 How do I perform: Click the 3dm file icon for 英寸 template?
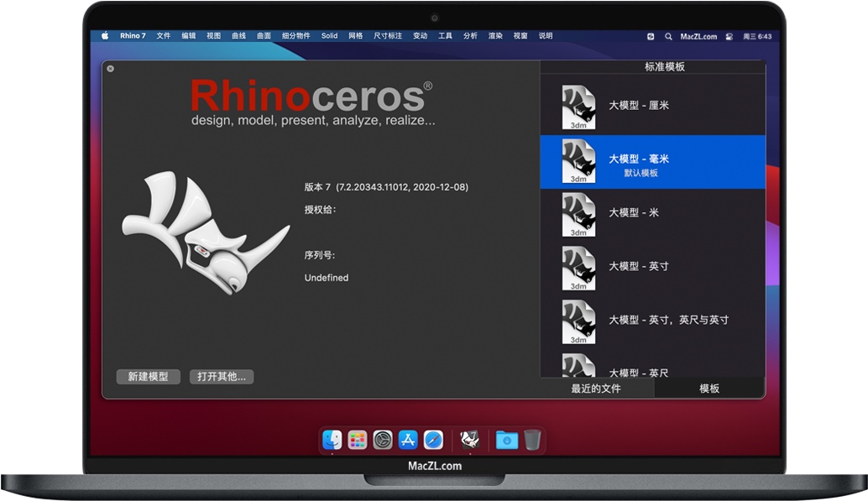pos(579,268)
